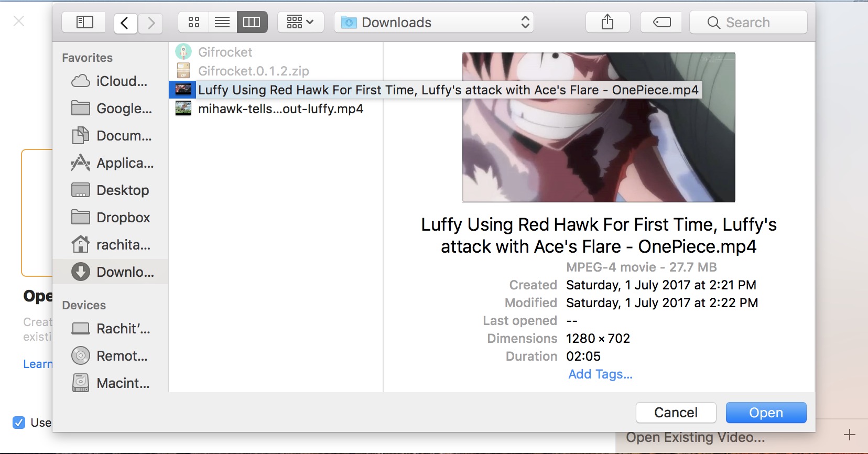Open the item arrangement dropdown

pos(300,22)
